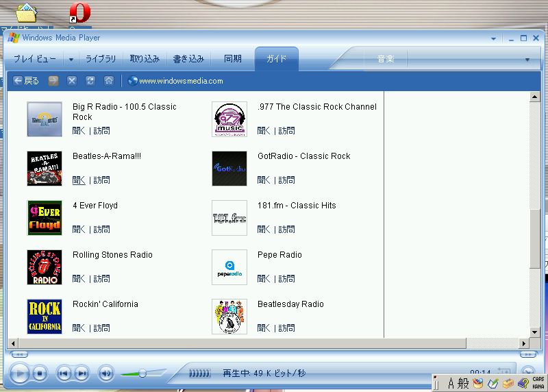Listen (聞く) to Rolling Stones Radio

[79, 279]
